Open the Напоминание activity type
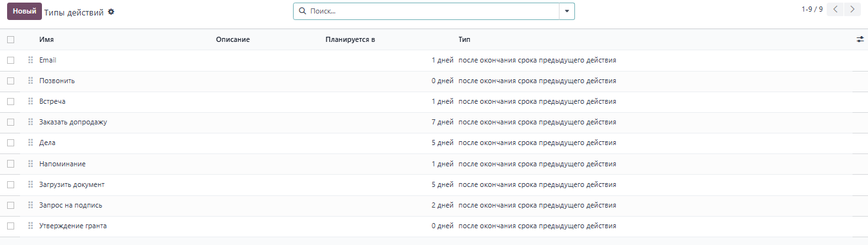868x245 pixels. click(63, 164)
